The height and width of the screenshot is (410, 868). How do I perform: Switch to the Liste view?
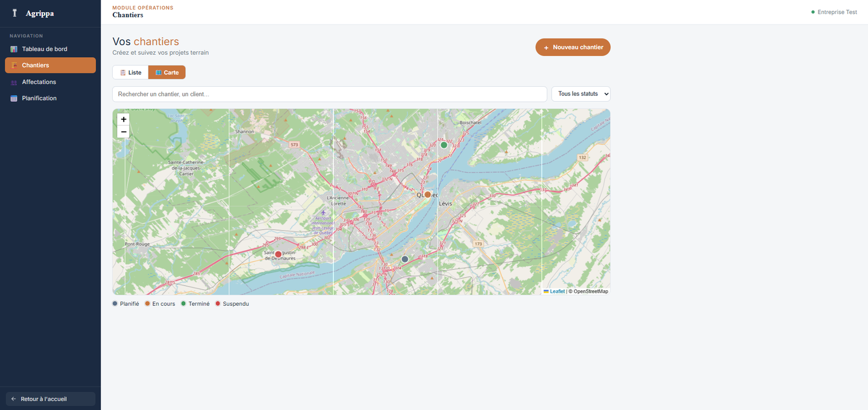(130, 72)
